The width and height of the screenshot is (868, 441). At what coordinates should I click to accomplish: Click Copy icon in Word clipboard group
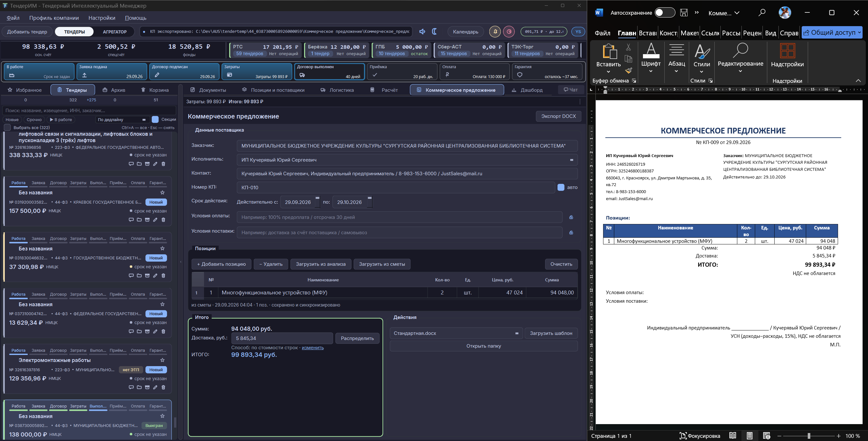pos(628,59)
